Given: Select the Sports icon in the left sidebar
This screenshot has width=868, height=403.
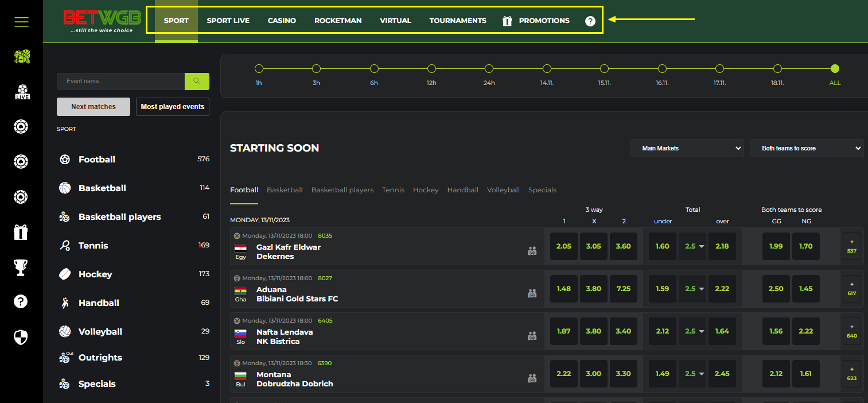Looking at the screenshot, I should pos(21,57).
